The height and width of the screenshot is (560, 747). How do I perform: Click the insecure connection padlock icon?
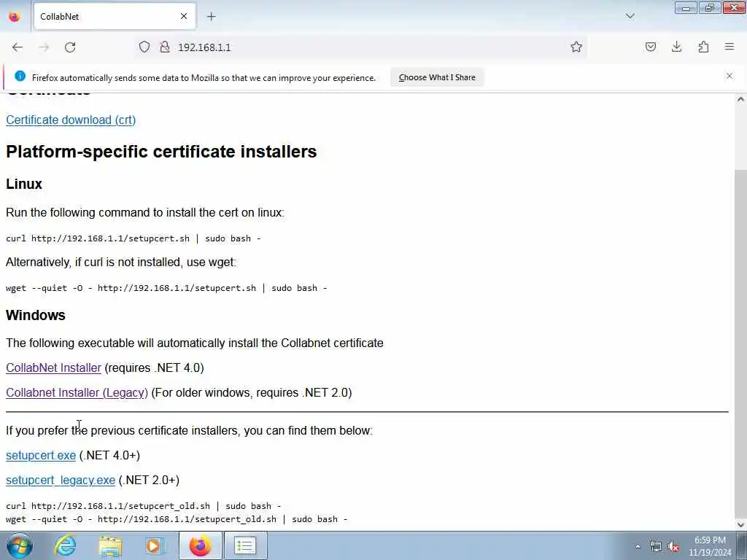coord(165,47)
